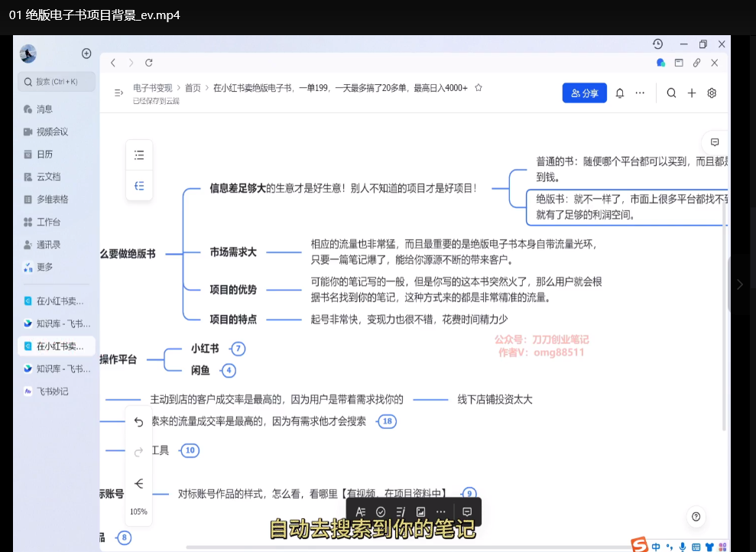Go back with the left chevron
Viewport: 756px width, 552px height.
pyautogui.click(x=113, y=63)
